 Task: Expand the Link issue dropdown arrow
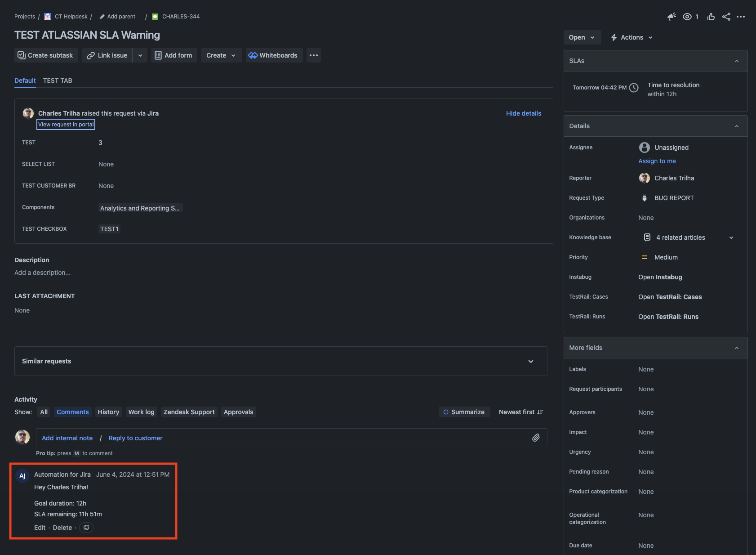tap(140, 55)
